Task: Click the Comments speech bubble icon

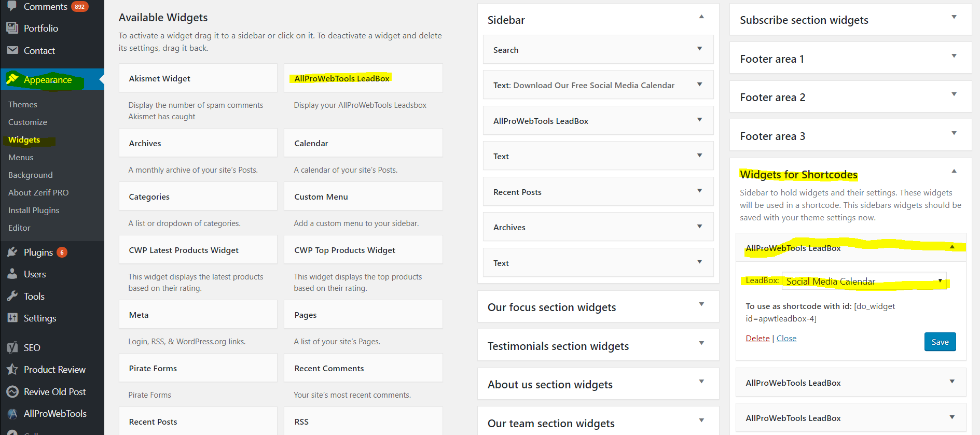Action: coord(12,6)
